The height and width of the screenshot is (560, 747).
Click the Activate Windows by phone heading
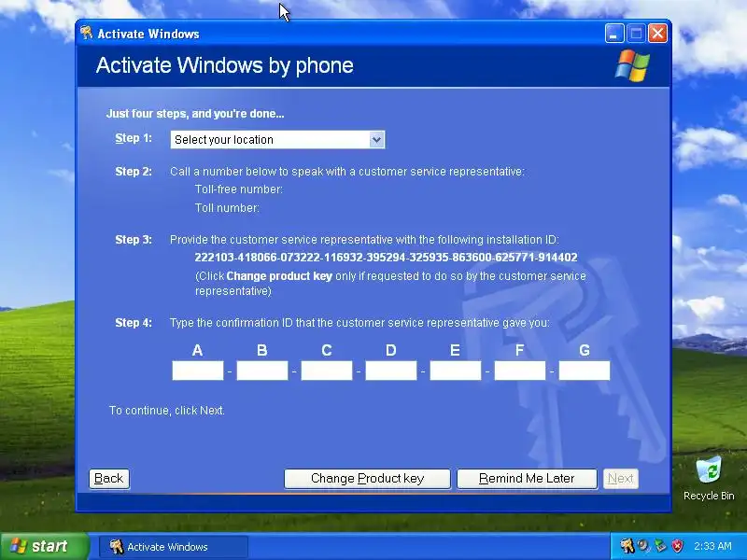tap(225, 65)
